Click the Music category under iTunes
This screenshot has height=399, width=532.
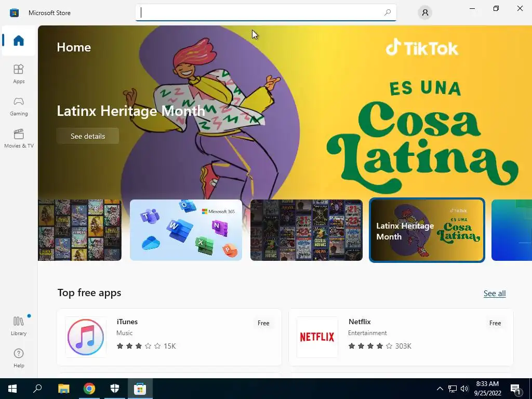tap(124, 333)
